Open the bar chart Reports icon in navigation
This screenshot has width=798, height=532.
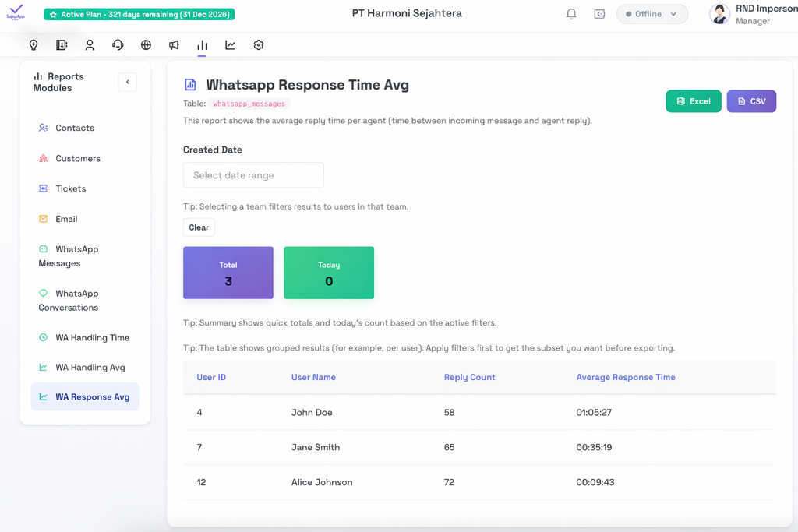coord(202,45)
